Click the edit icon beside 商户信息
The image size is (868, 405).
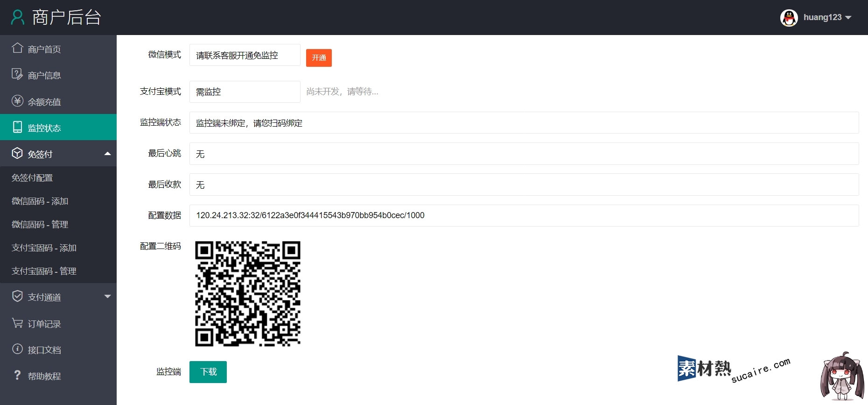coord(17,74)
